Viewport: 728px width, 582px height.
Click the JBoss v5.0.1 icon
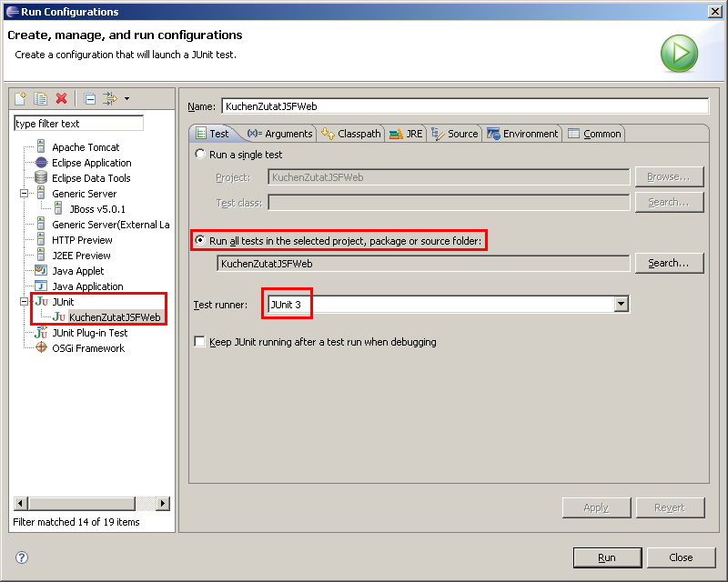(58, 208)
